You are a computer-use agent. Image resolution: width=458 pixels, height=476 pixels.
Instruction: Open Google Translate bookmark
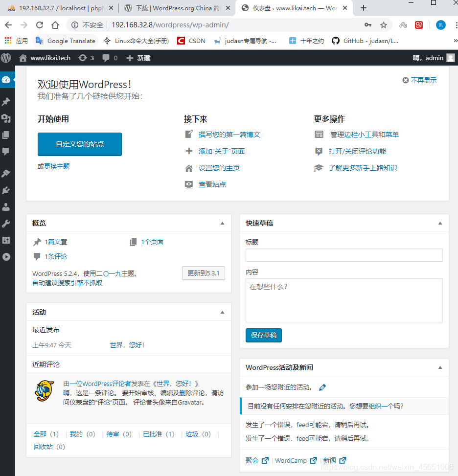point(65,41)
